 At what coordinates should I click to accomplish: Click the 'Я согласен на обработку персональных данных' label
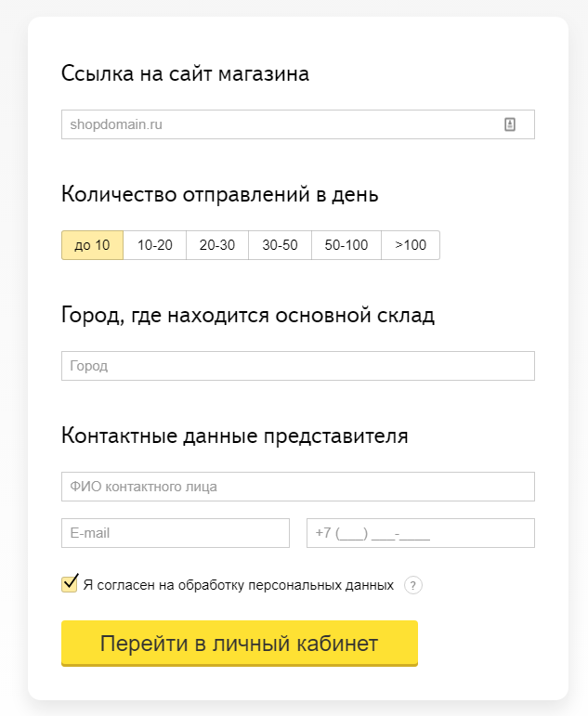238,586
